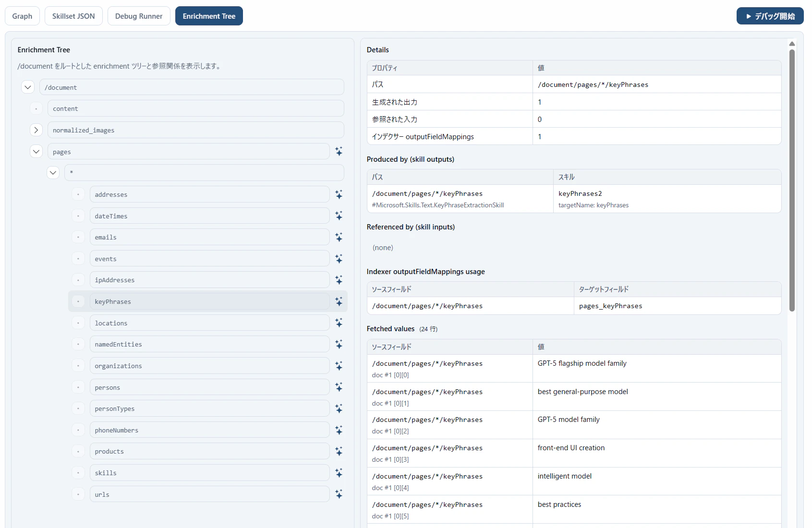Screen dimensions: 812x528
Task: Click the 'doc #1 [0][3]' label
Action: click(x=390, y=459)
